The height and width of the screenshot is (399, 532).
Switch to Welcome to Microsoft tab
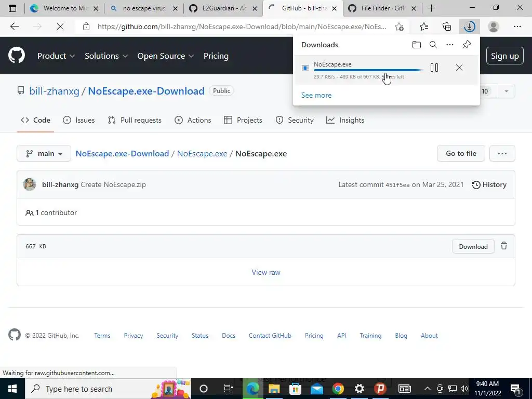[63, 8]
